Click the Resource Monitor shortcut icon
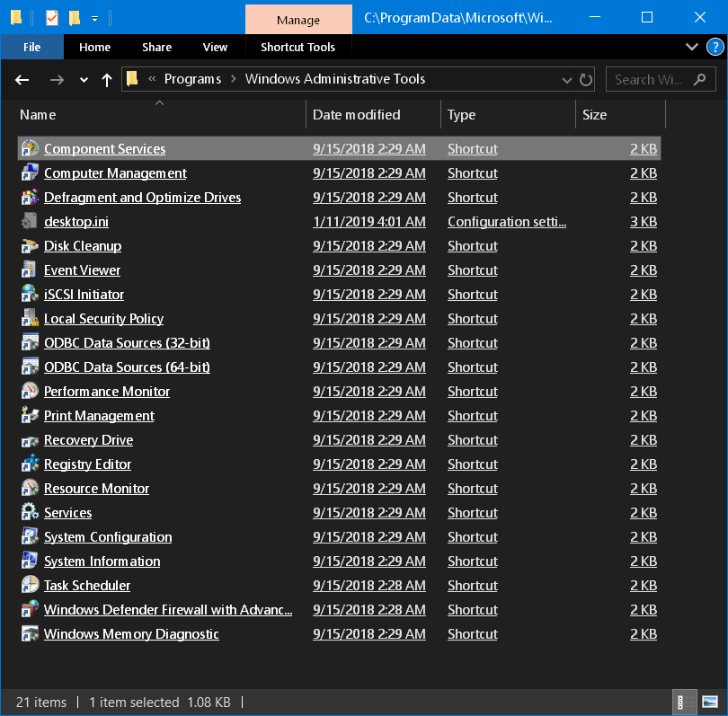 [30, 488]
